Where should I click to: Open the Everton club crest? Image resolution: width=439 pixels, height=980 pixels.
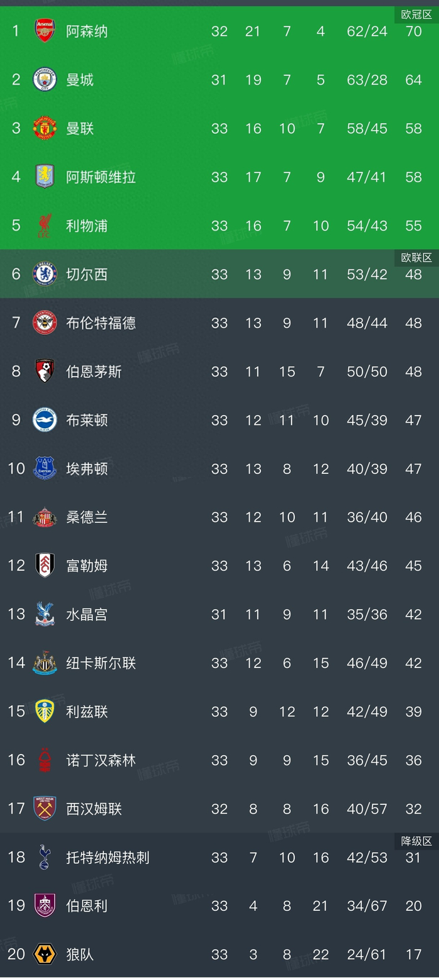pos(45,468)
